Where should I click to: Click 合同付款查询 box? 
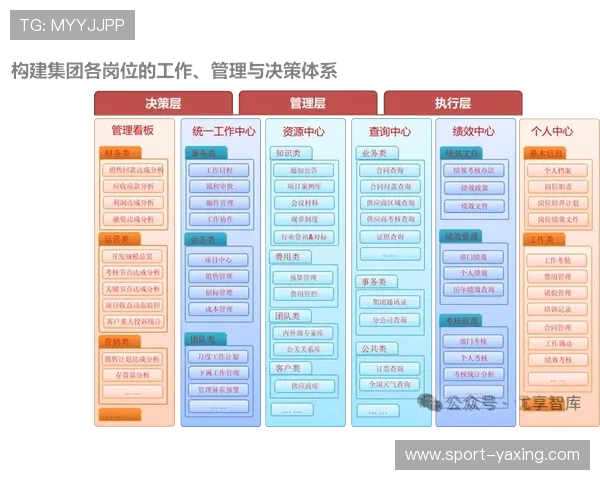[390, 186]
